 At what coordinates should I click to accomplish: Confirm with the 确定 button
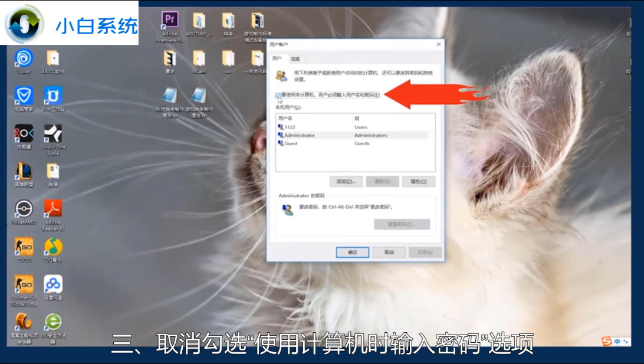353,252
